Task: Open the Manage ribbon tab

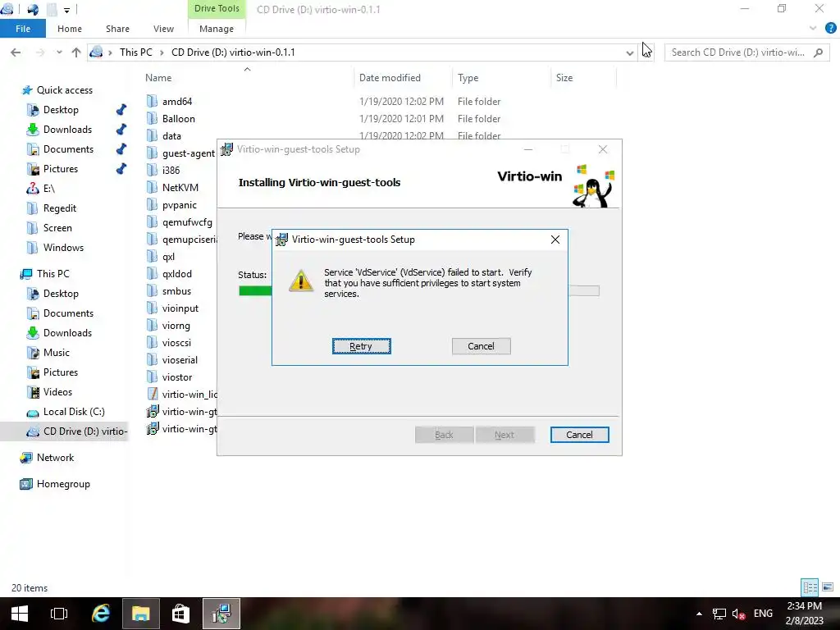Action: pyautogui.click(x=217, y=29)
